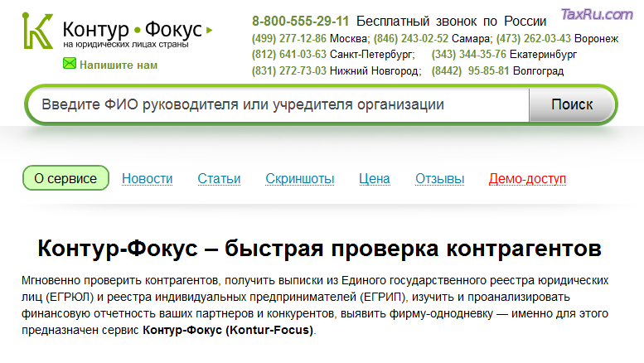Viewport: 644px width, 363px height.
Task: Open the Новости tab
Action: pyautogui.click(x=147, y=179)
